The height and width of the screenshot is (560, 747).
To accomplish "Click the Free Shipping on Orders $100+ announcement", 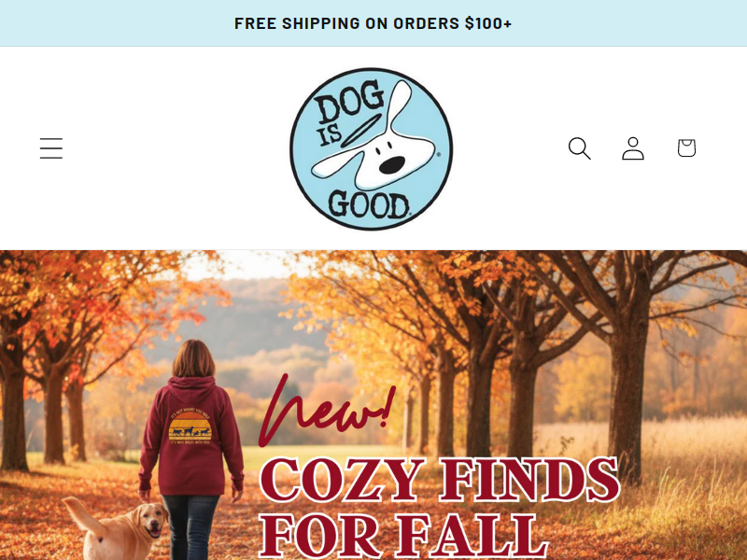I will coord(373,23).
